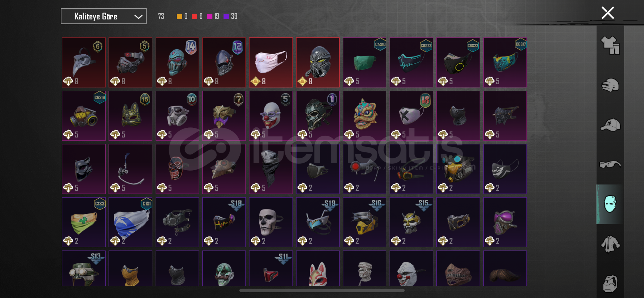
Task: Pick the white skull mask item
Action: 271,222
